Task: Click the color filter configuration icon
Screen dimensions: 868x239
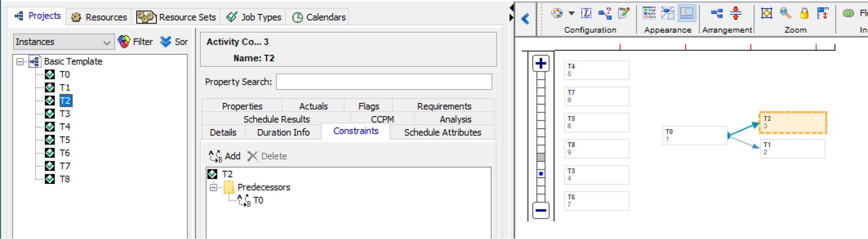Action: [557, 13]
